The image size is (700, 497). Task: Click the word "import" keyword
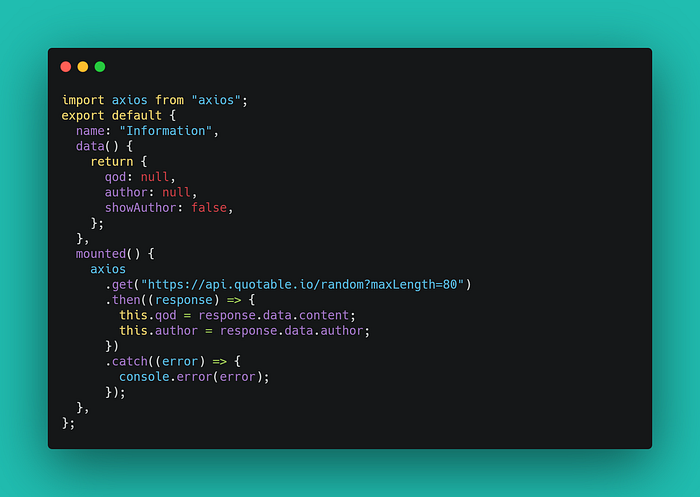[83, 100]
